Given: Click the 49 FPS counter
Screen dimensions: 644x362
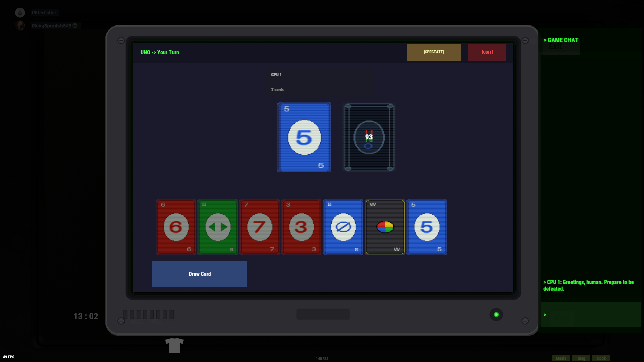Looking at the screenshot, I should pyautogui.click(x=9, y=357).
